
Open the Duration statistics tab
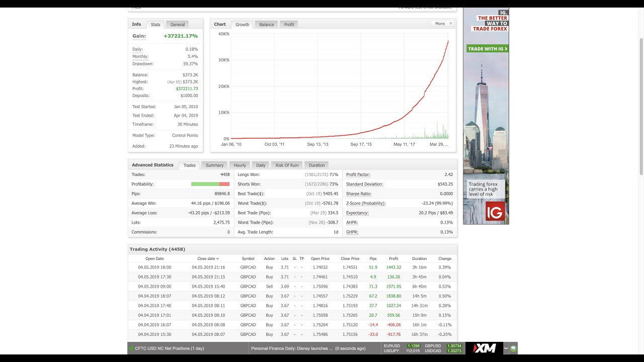coord(316,165)
